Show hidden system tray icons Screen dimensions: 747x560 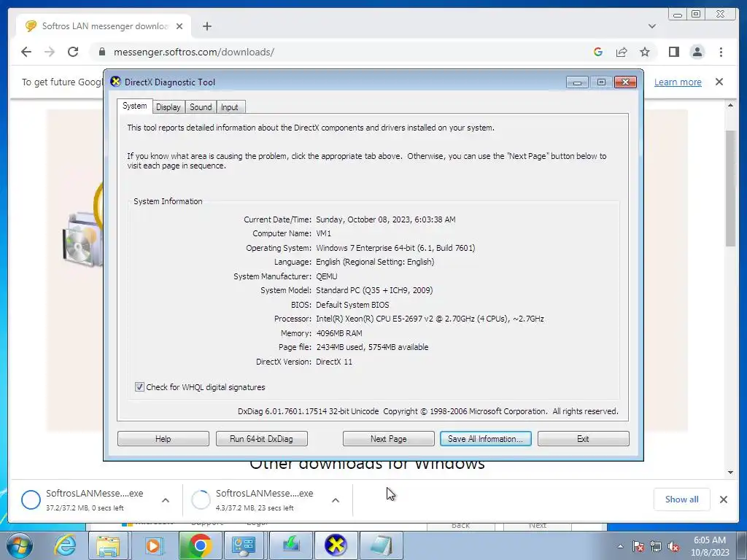coord(620,546)
